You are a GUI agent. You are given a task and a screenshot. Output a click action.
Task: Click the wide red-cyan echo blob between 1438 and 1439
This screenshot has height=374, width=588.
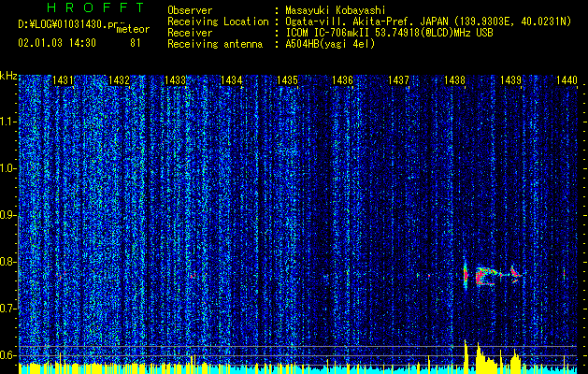[486, 277]
